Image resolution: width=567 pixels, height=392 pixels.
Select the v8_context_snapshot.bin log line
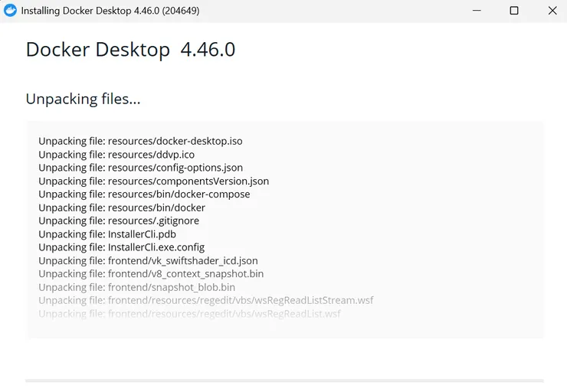click(151, 274)
